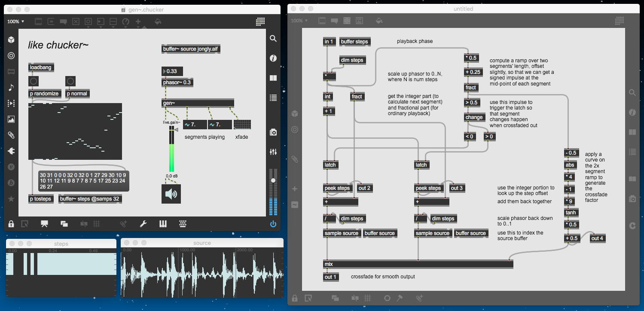Open the Reference book icon in gen~.chucker
The width and height of the screenshot is (644, 311).
(273, 78)
